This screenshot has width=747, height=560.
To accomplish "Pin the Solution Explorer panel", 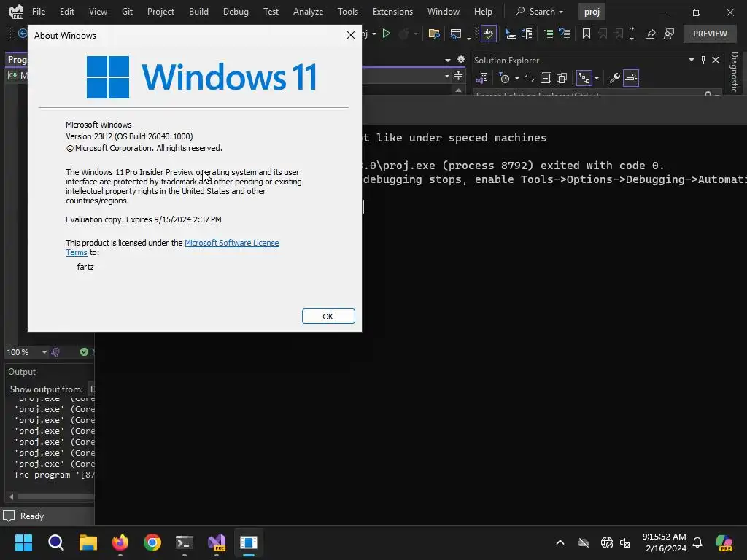I will pyautogui.click(x=704, y=60).
